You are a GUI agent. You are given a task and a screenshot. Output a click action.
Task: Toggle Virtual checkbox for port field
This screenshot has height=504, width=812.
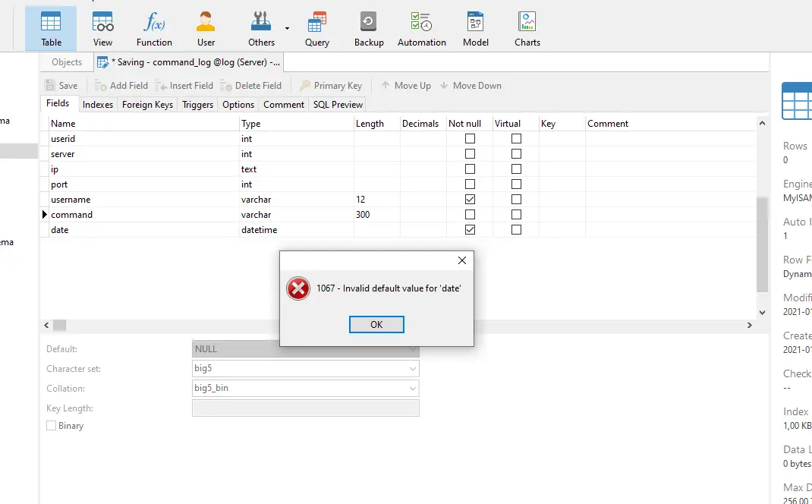click(516, 184)
